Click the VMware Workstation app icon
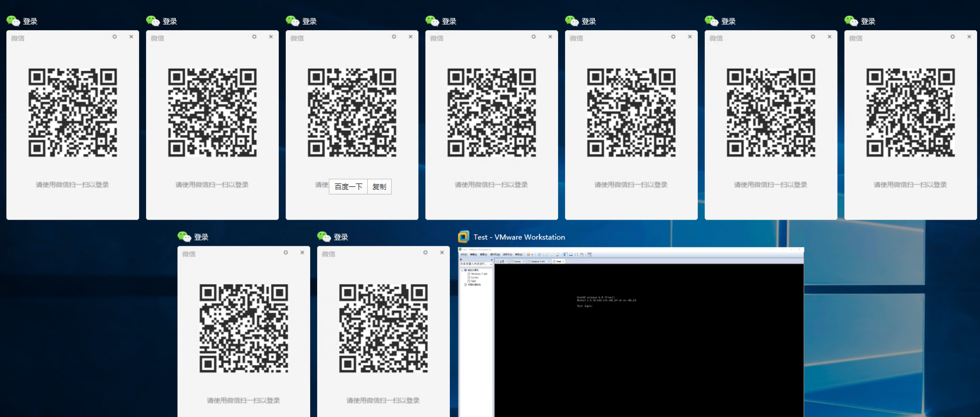This screenshot has height=417, width=980. pos(463,237)
